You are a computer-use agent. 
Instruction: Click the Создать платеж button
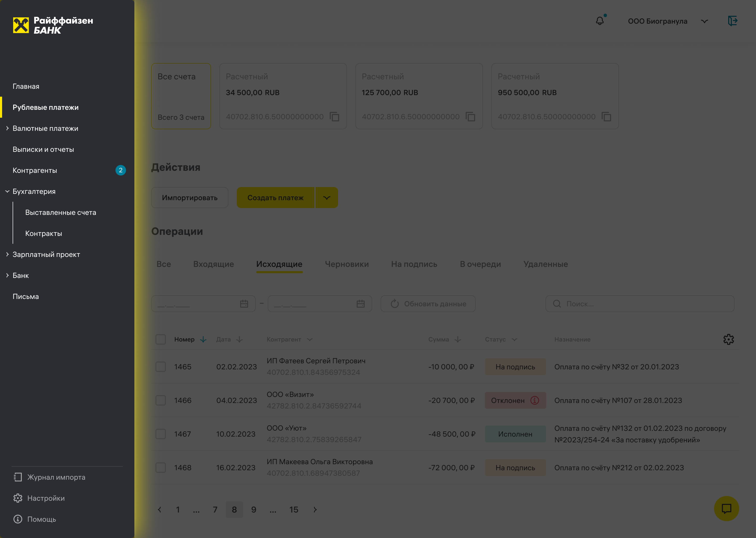click(275, 198)
